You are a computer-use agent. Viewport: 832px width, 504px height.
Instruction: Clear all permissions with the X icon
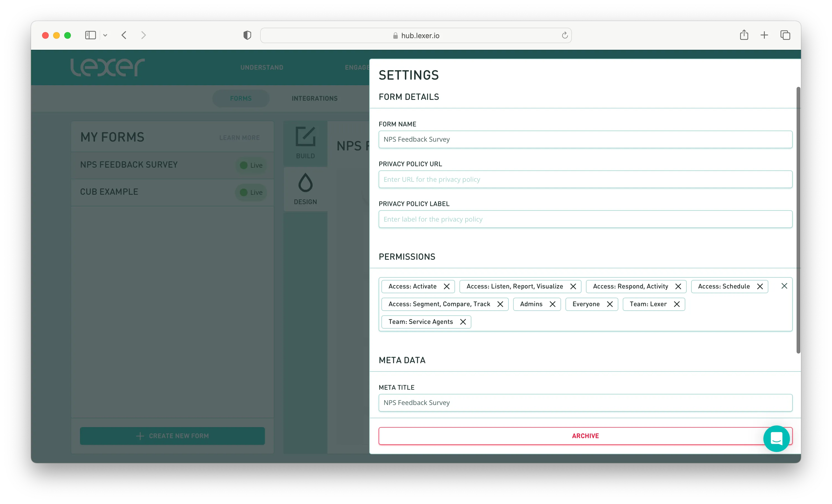coord(784,286)
